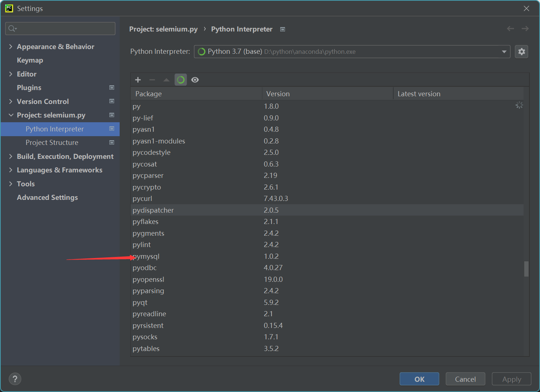Select the pyasn1-modules package row
Screen dimensions: 540x392
tap(327, 141)
